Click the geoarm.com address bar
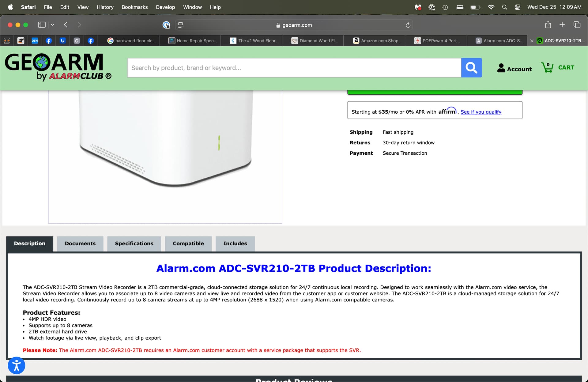Viewport: 588px width, 382px height. click(294, 25)
